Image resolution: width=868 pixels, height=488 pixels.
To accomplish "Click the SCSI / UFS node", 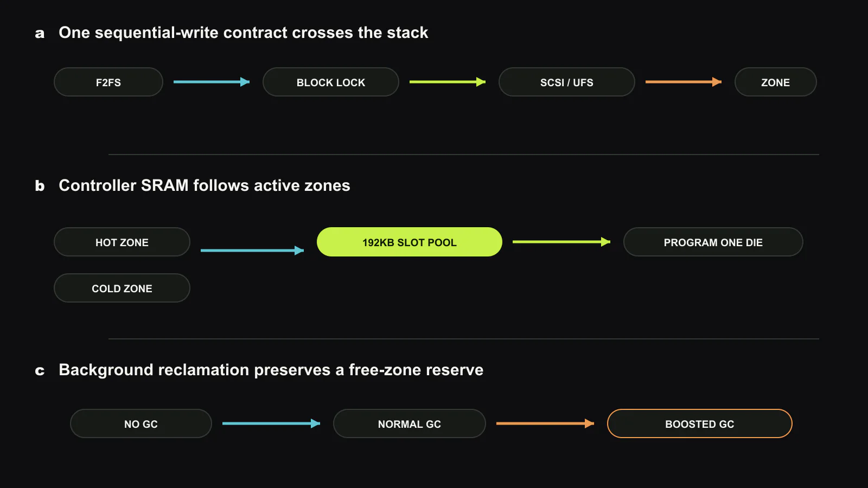I will 567,82.
